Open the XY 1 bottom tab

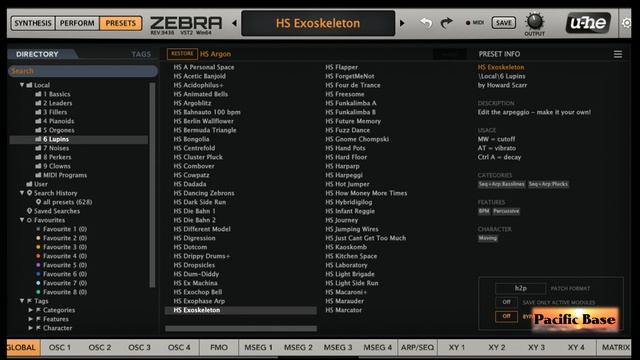coord(457,347)
